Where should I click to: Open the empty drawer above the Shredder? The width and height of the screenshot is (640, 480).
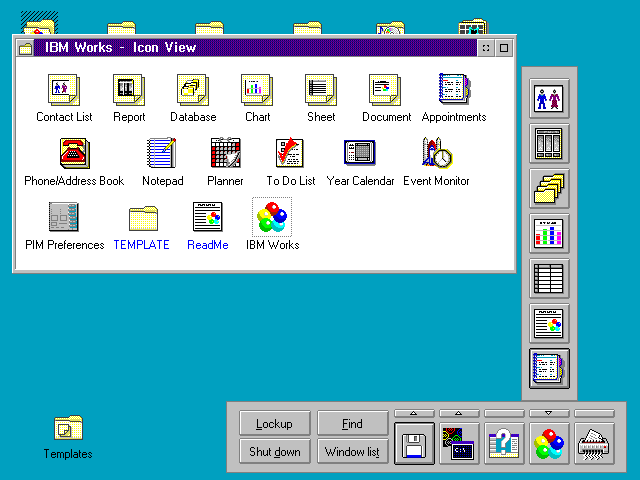pos(594,413)
